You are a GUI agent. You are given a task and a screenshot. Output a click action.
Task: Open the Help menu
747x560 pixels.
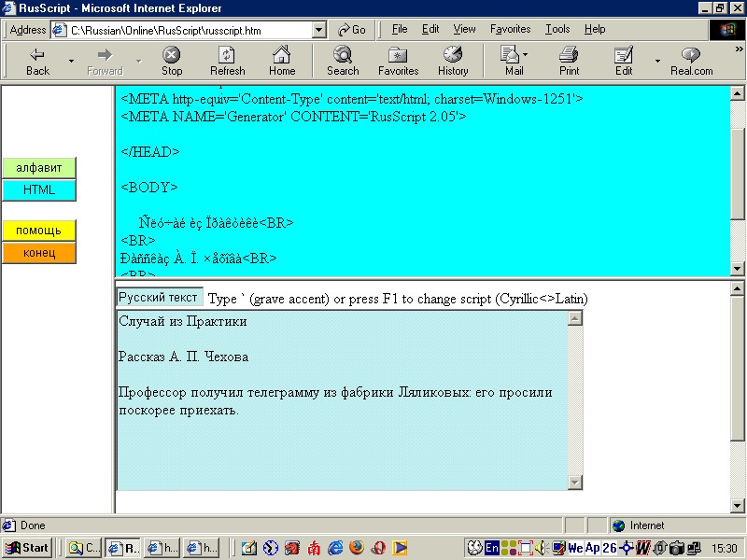tap(595, 30)
